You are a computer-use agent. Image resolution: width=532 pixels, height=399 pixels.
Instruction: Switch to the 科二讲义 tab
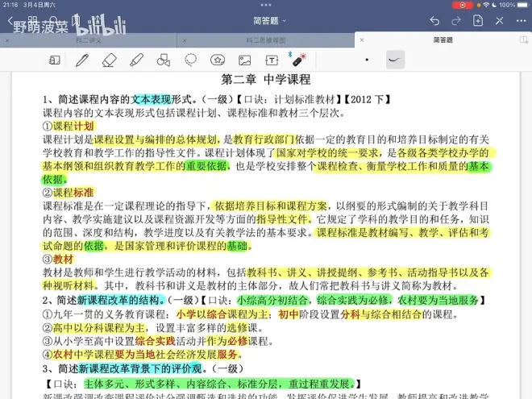tap(89, 39)
